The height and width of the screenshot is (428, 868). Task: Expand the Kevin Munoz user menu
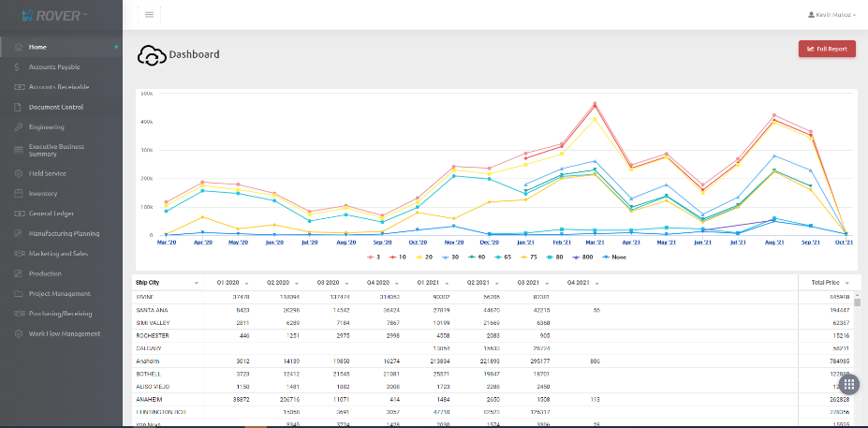[x=832, y=15]
